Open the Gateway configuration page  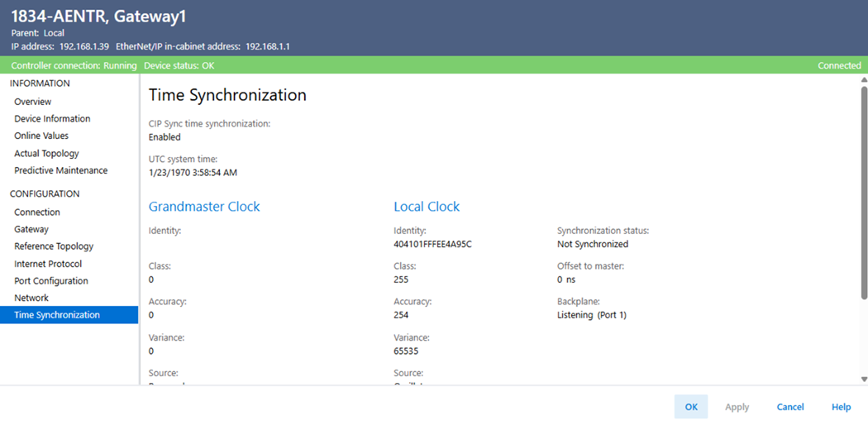click(31, 229)
